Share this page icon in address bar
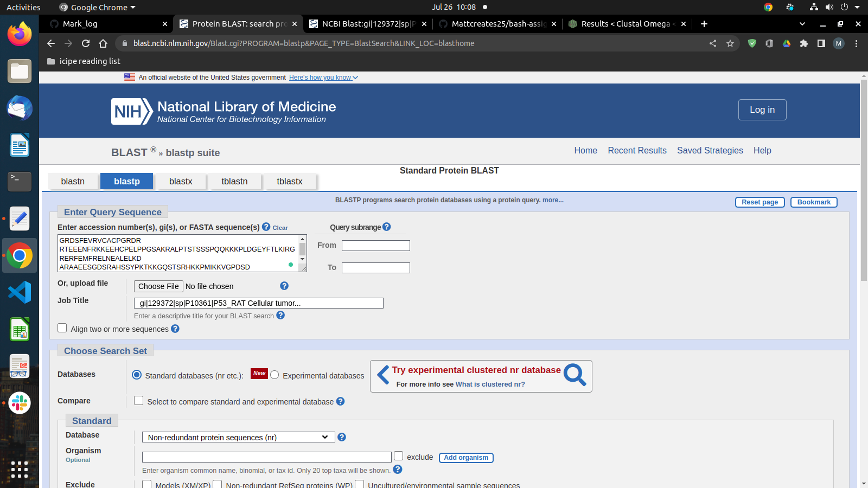Screen dimensions: 868x488 713,43
